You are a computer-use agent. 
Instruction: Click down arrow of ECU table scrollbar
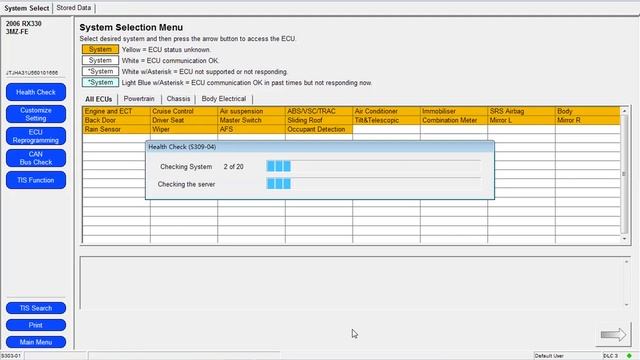coord(624,239)
